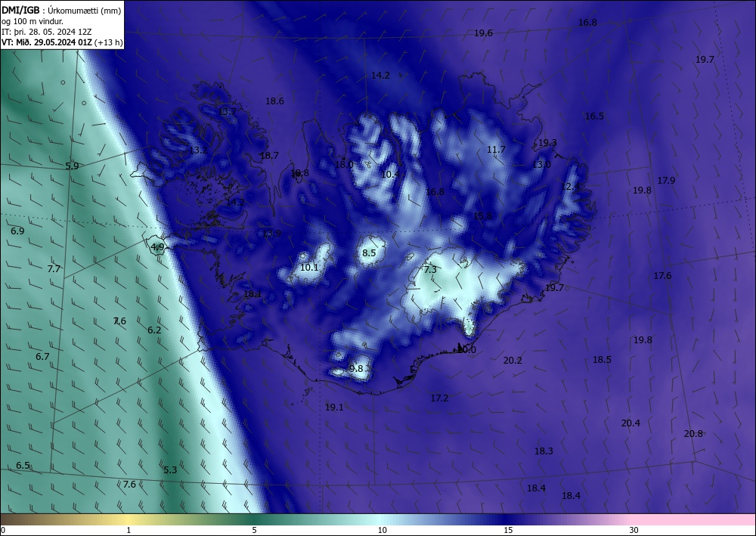Click the 18.3 value on the map
Image resolution: width=756 pixels, height=536 pixels.
coord(544,451)
